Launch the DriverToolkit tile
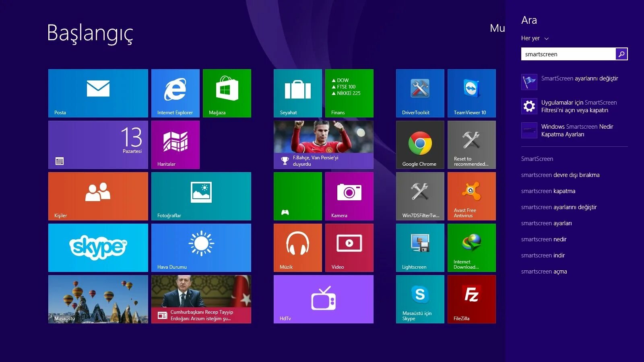 420,93
